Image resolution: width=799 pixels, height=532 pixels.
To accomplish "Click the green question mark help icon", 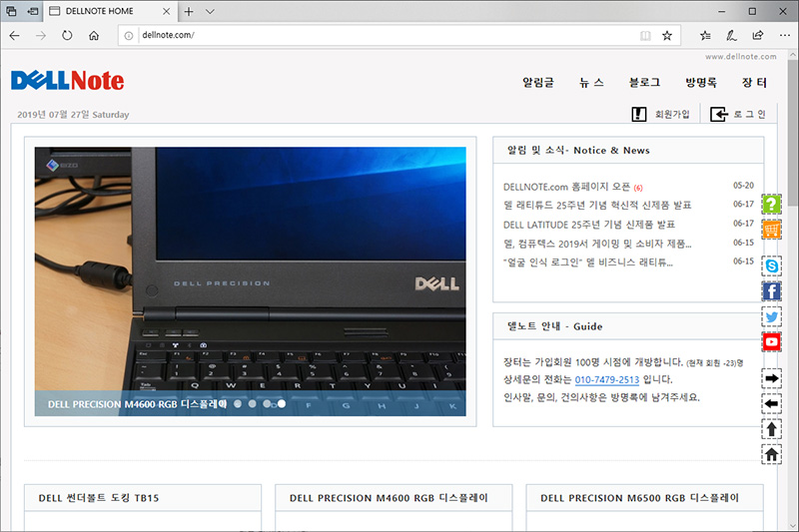I will click(771, 205).
